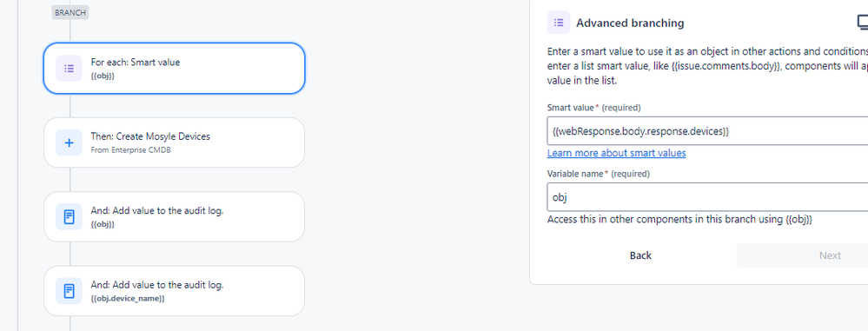The width and height of the screenshot is (868, 331).
Task: Click the From Enterprise CMDB subtitle text
Action: [x=130, y=149]
